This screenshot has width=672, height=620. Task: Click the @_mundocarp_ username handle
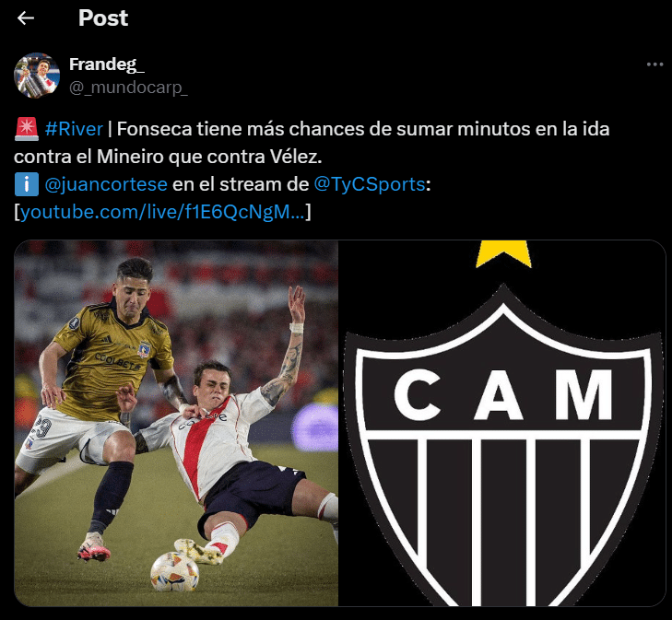128,88
